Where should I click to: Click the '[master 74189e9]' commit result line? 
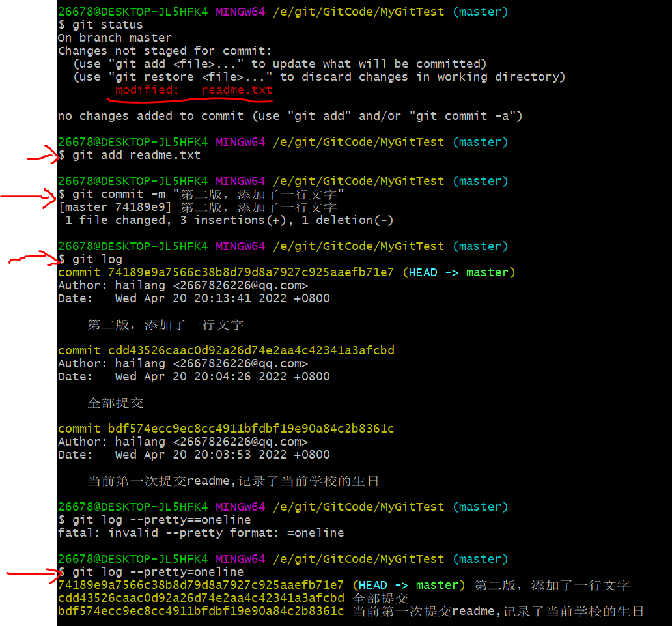click(197, 208)
